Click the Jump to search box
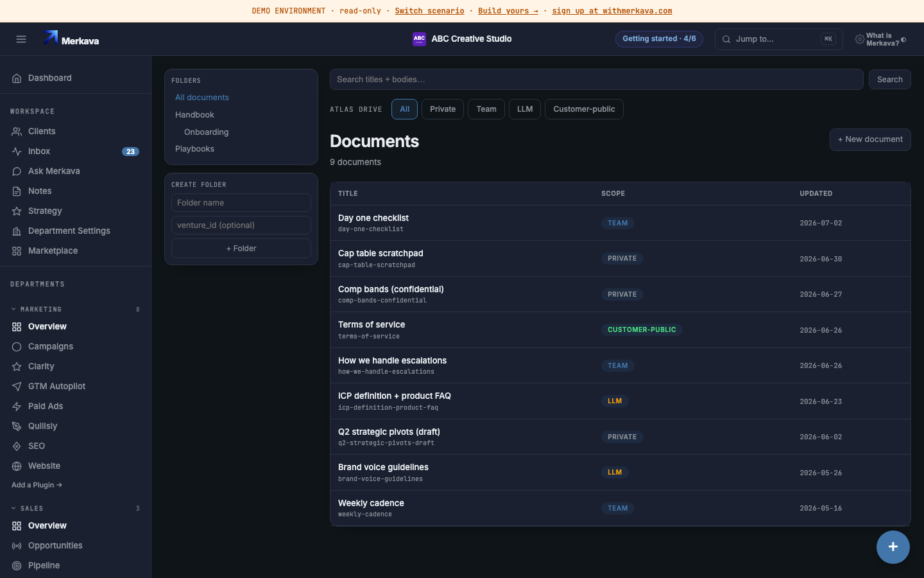The image size is (924, 578). click(778, 39)
